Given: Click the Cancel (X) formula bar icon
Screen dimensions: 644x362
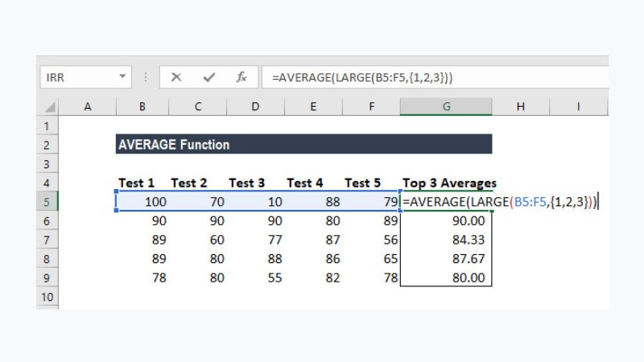Looking at the screenshot, I should [176, 77].
